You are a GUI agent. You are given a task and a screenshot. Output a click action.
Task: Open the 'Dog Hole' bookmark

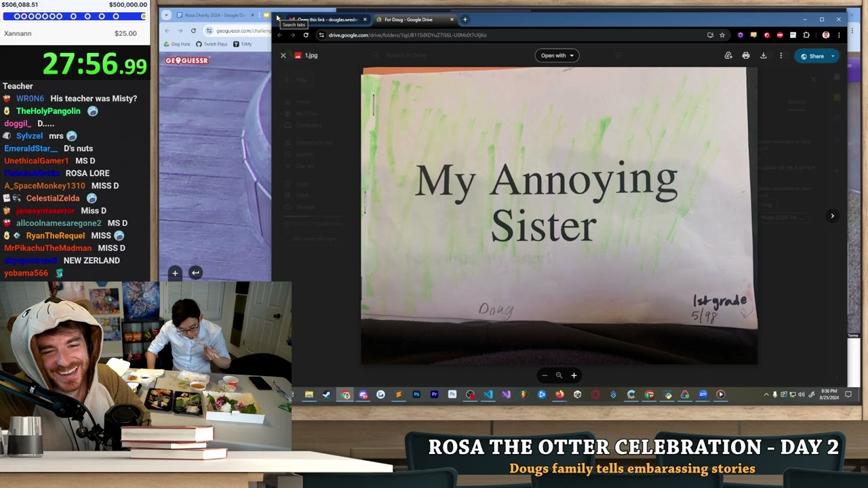click(176, 44)
